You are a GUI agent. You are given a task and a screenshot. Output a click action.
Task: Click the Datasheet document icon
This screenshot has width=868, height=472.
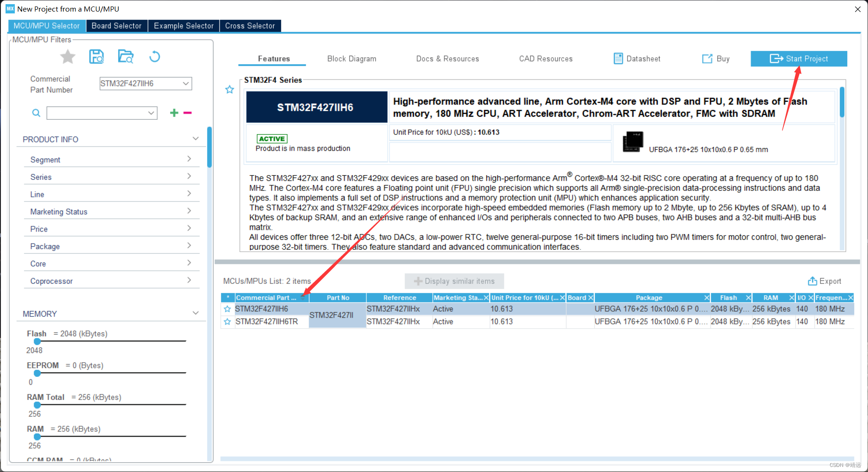coord(618,59)
